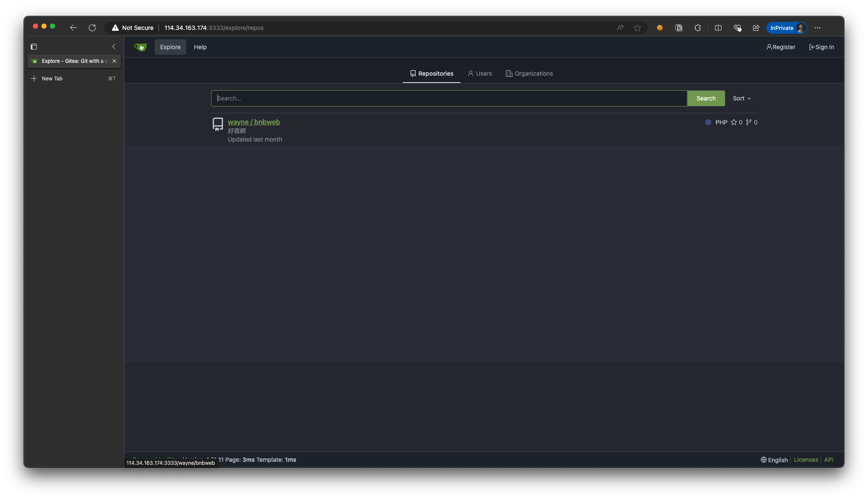Collapse the vertical tabs sidebar chevron
Viewport: 868px width, 499px height.
point(114,47)
